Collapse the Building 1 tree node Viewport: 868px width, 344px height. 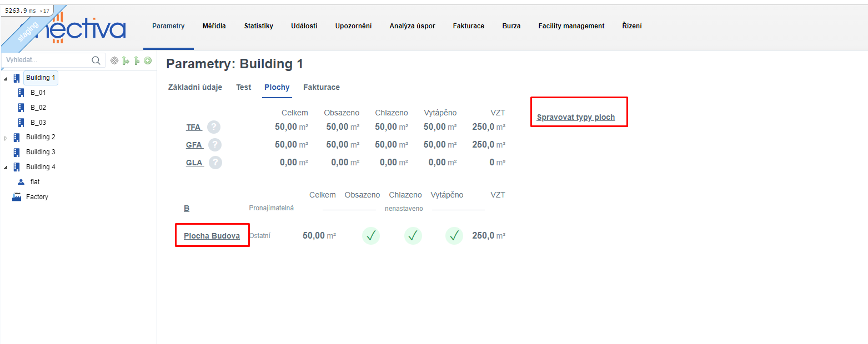(x=6, y=79)
